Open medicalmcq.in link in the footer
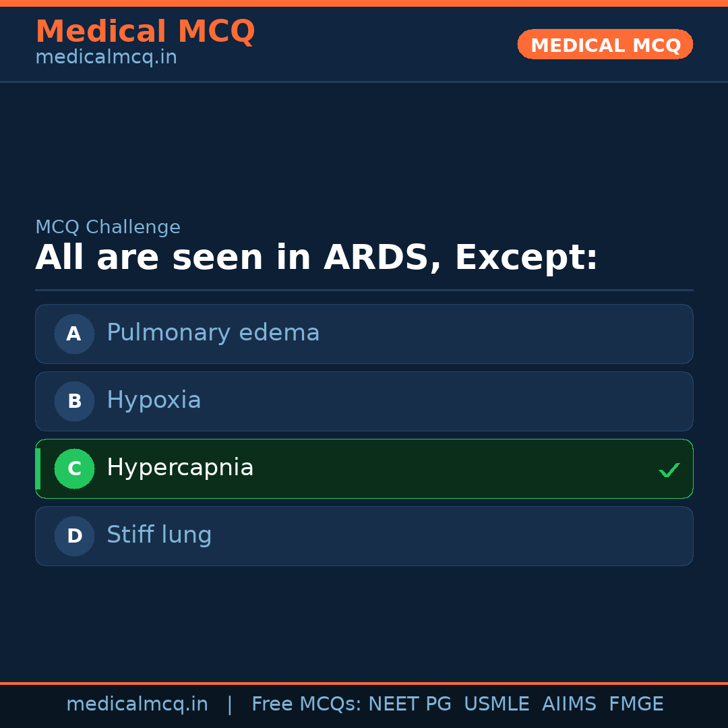 [x=137, y=704]
